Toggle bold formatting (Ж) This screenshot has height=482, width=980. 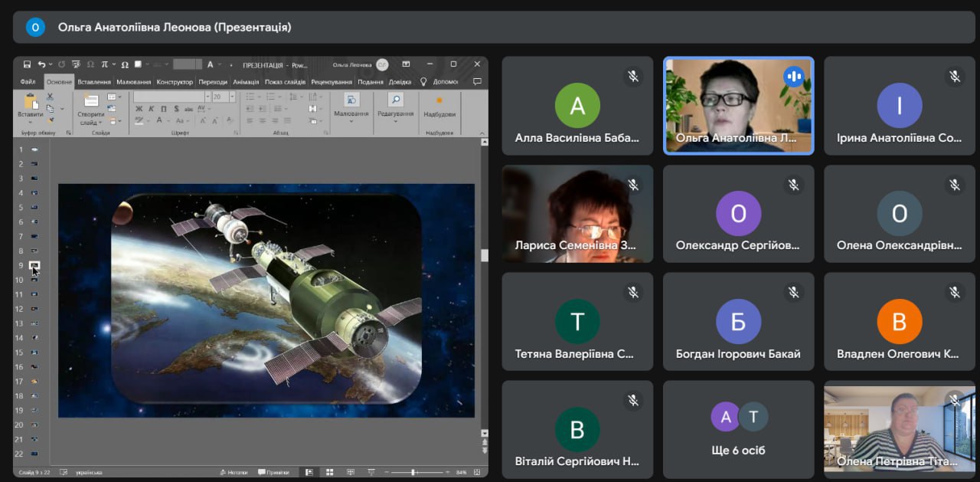(139, 109)
